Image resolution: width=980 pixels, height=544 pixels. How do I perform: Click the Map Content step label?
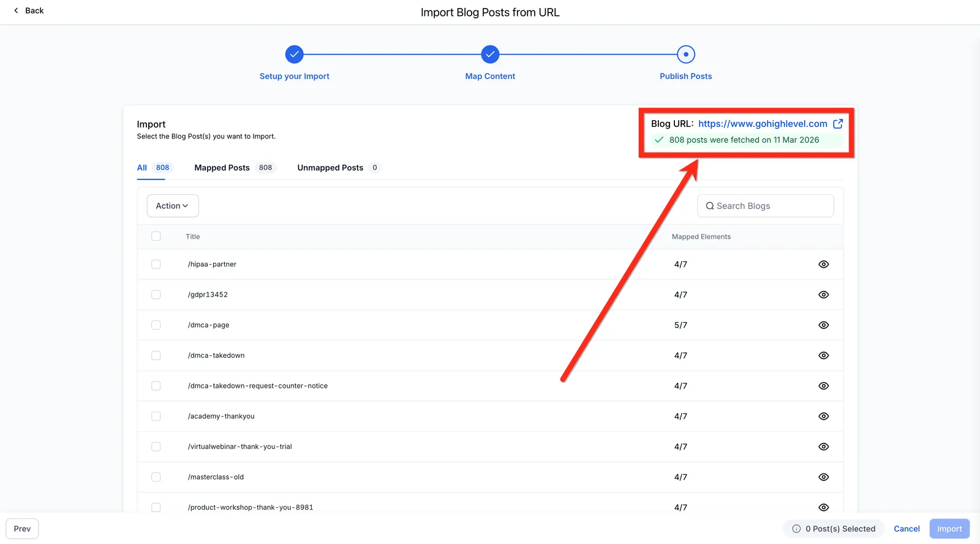point(490,76)
